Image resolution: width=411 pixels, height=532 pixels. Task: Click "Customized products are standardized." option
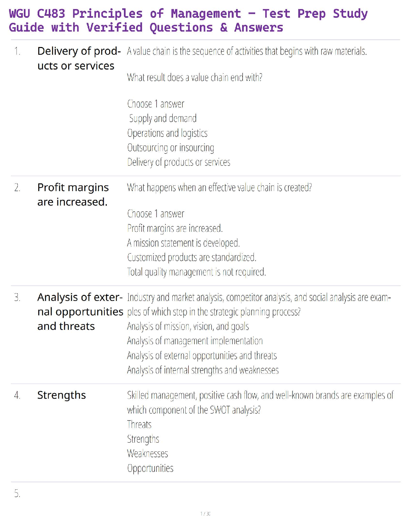[192, 258]
